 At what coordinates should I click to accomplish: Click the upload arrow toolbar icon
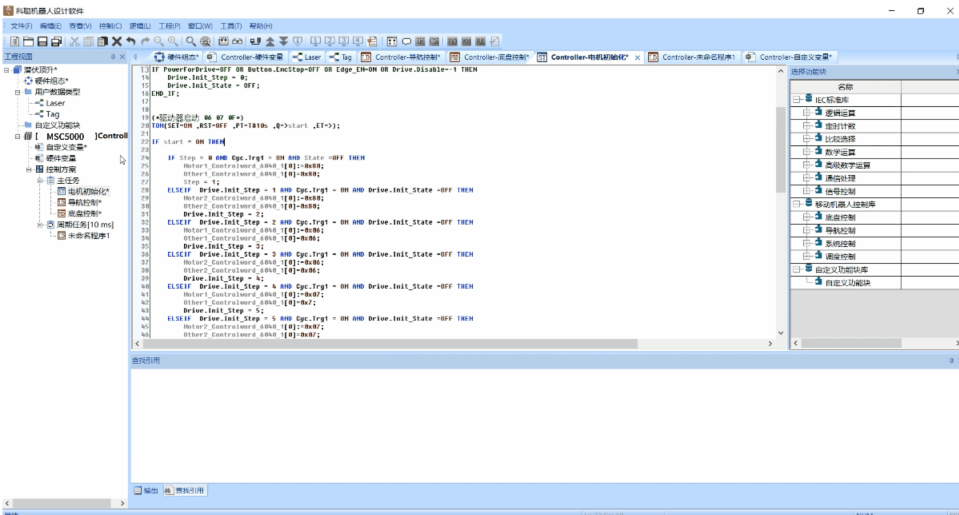(270, 42)
